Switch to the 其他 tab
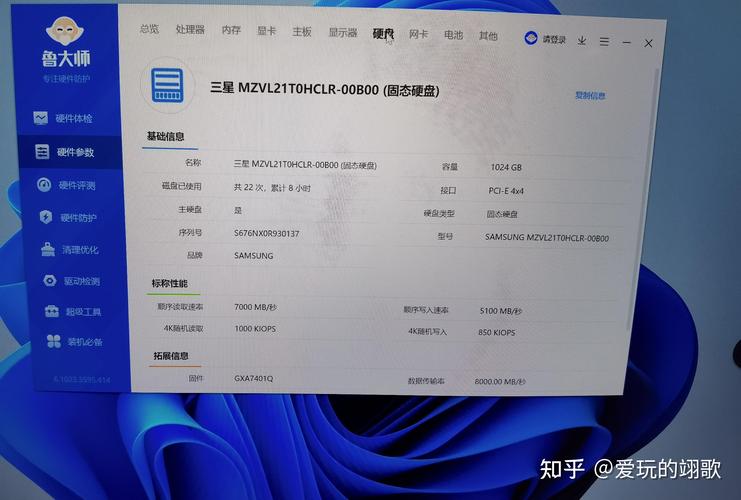This screenshot has height=500, width=741. pos(488,36)
